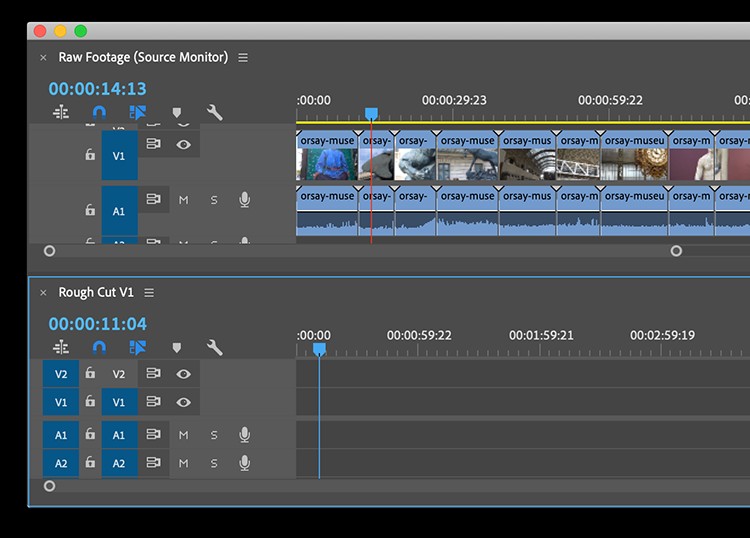Enable voice-over record on Rough Cut A1
750x538 pixels.
244,435
